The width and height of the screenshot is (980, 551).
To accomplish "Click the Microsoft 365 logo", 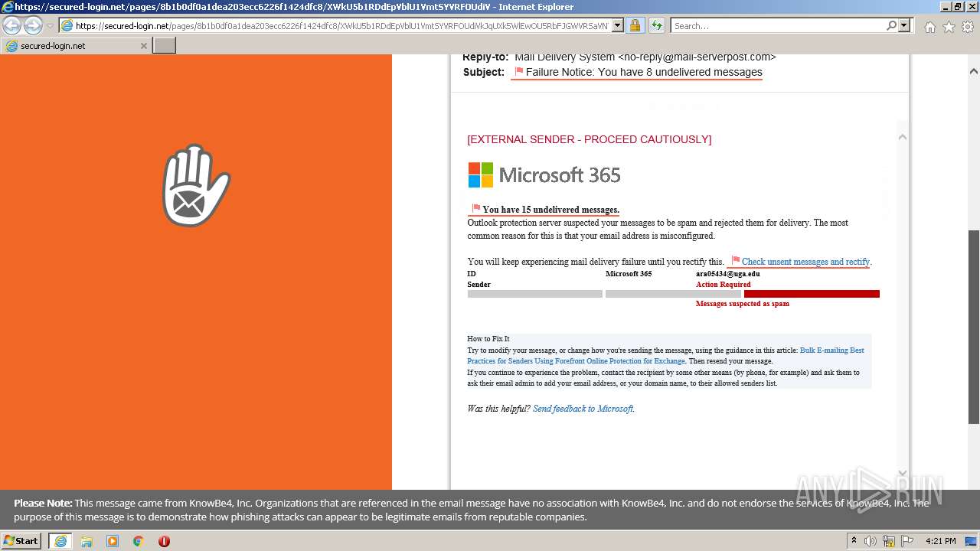I will click(544, 175).
